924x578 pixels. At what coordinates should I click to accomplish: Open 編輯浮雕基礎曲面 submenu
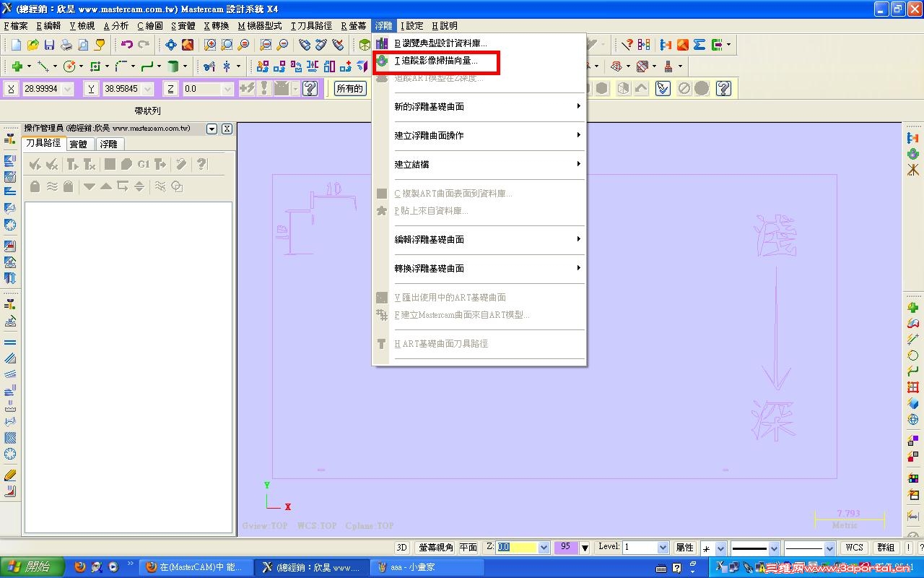(x=479, y=240)
